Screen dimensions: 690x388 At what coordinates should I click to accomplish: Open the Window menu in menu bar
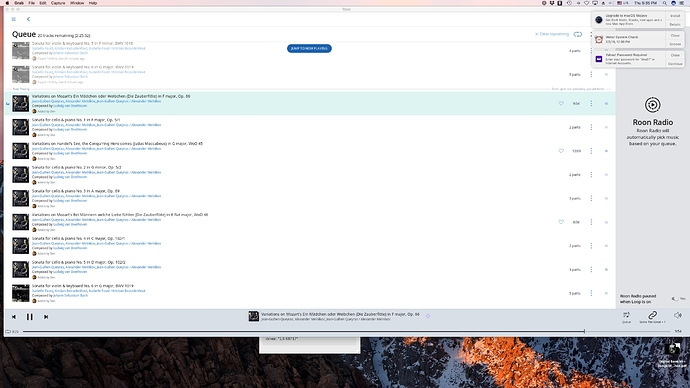click(77, 3)
